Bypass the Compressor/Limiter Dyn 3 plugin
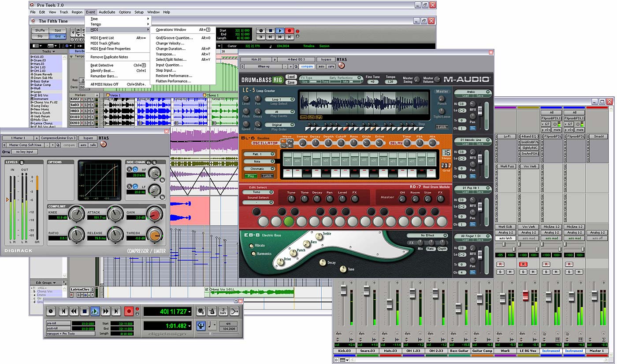This screenshot has width=617, height=364. coord(88,138)
